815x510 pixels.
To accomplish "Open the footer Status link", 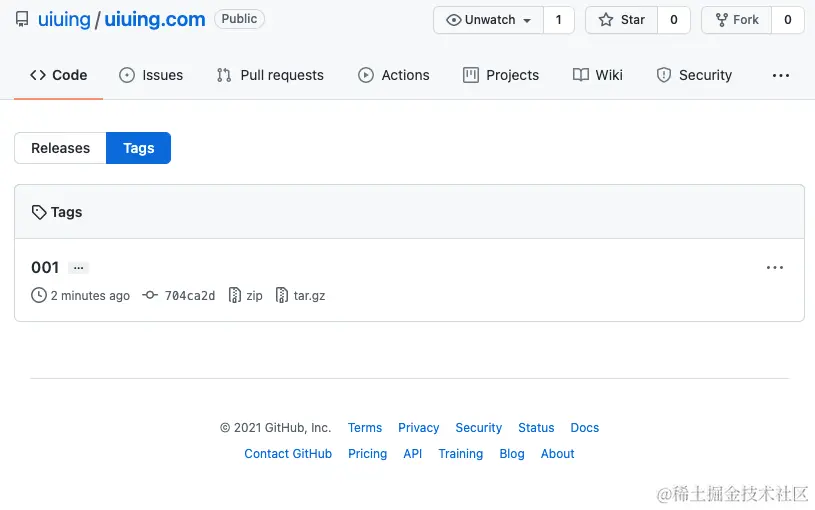I will point(536,428).
